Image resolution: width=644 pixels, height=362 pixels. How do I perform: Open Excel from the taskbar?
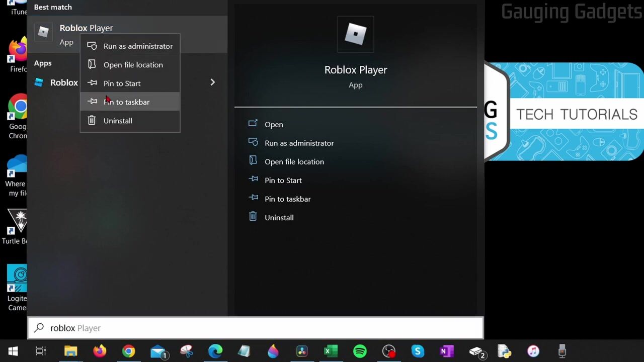pos(331,351)
